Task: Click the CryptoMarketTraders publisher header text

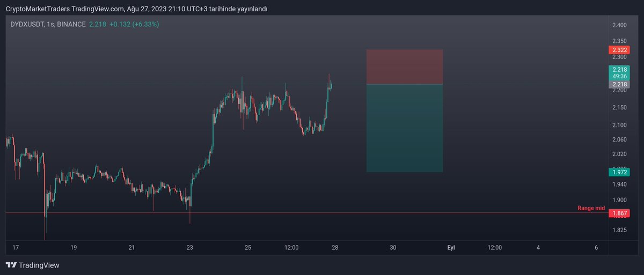Action: click(36, 9)
